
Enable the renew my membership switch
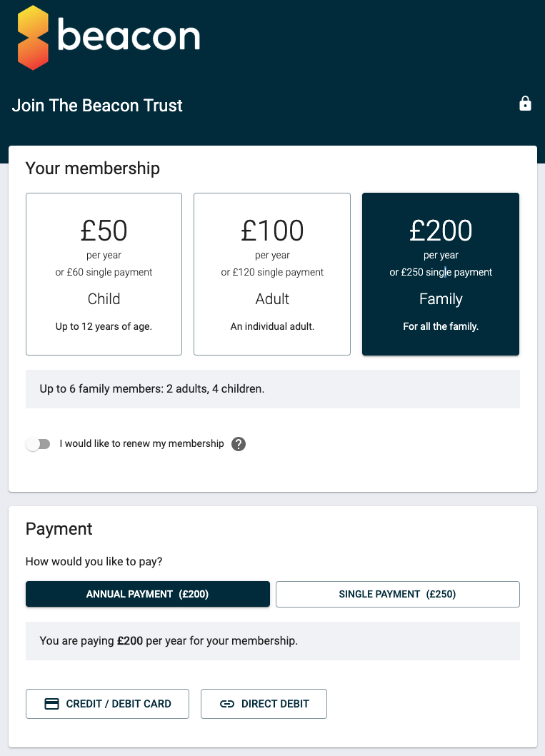38,443
